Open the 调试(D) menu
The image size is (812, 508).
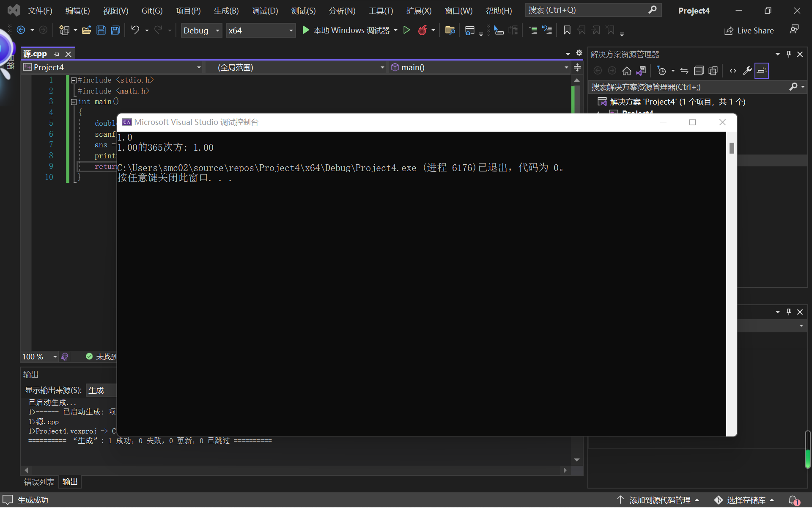265,11
